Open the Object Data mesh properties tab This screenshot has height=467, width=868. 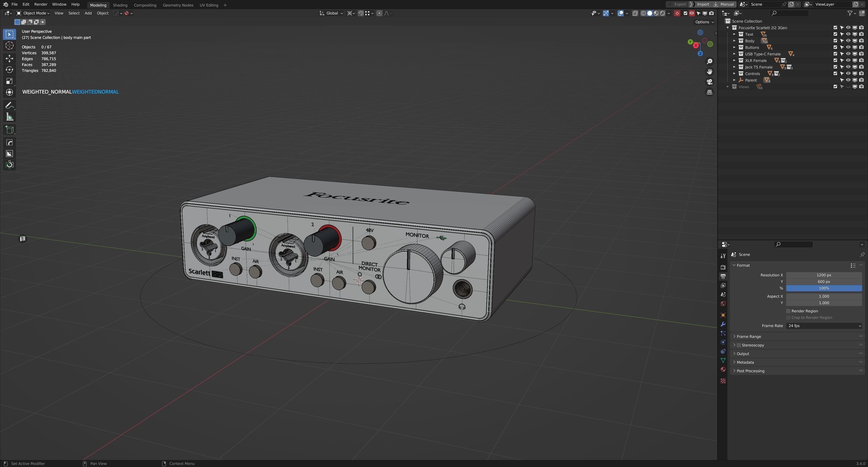[723, 361]
